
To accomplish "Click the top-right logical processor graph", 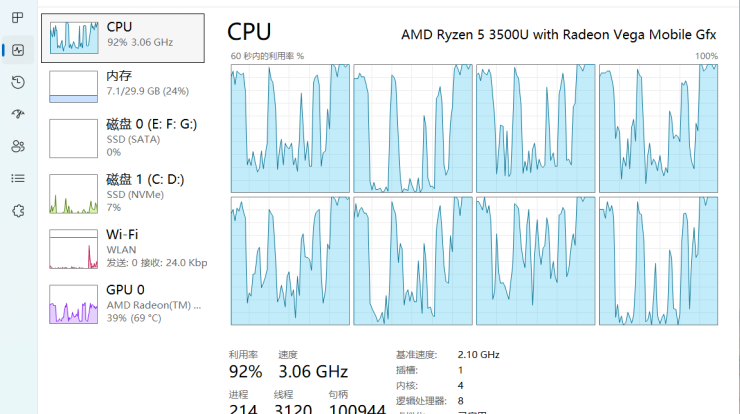I will tap(658, 128).
